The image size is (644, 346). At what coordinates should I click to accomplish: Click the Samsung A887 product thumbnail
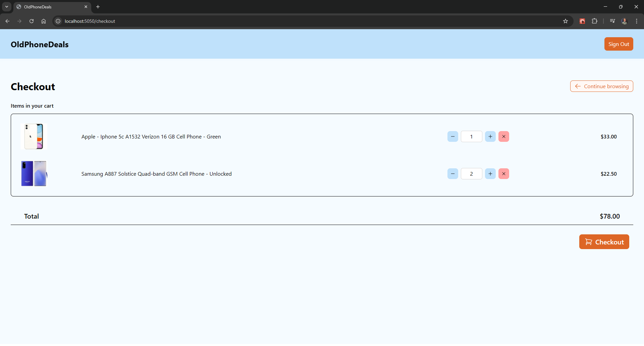coord(34,173)
